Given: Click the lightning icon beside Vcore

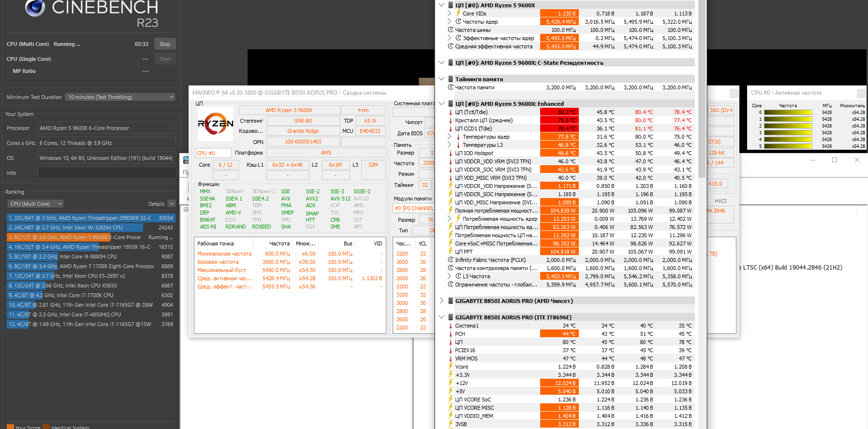Looking at the screenshot, I should click(x=451, y=367).
